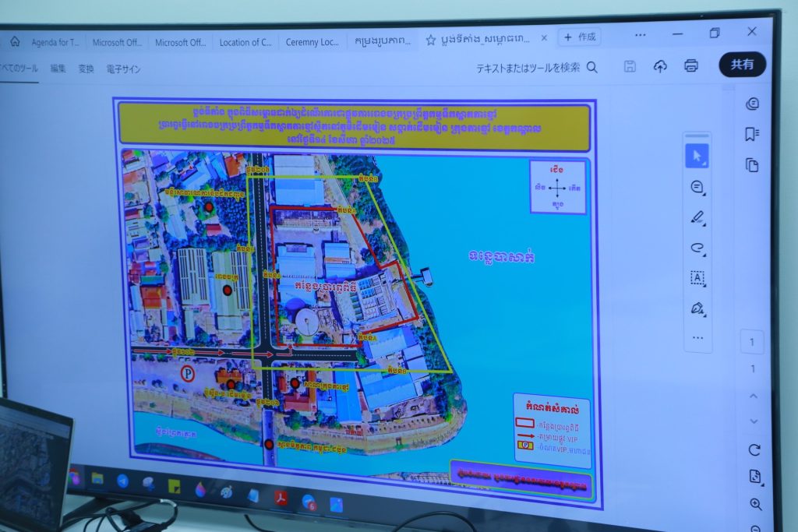Click the 共有 share button

click(x=742, y=65)
